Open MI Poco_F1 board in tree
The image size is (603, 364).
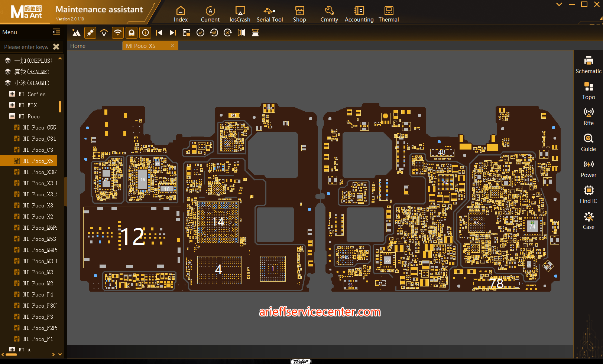(x=33, y=339)
